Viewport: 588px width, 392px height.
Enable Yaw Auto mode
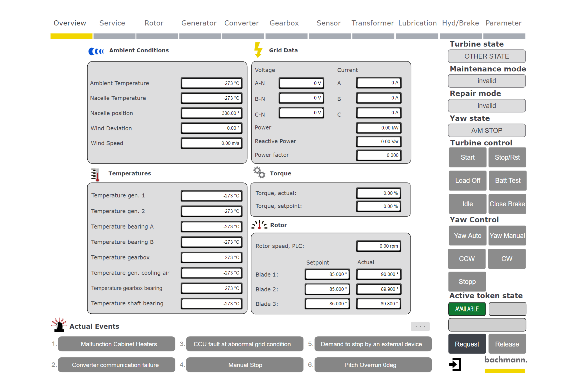pyautogui.click(x=467, y=236)
